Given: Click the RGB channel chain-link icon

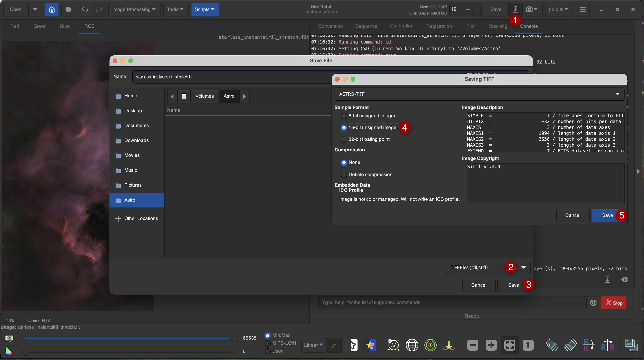Looking at the screenshot, I should tap(334, 345).
